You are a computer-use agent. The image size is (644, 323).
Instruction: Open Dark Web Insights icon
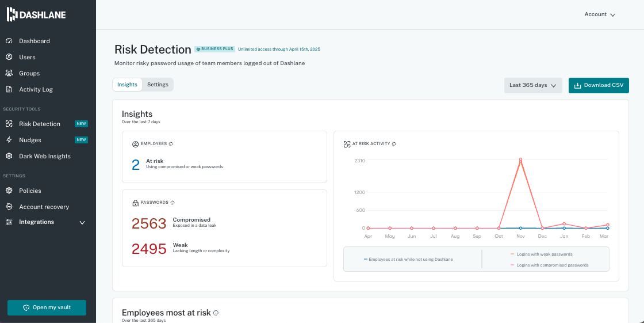pos(9,156)
